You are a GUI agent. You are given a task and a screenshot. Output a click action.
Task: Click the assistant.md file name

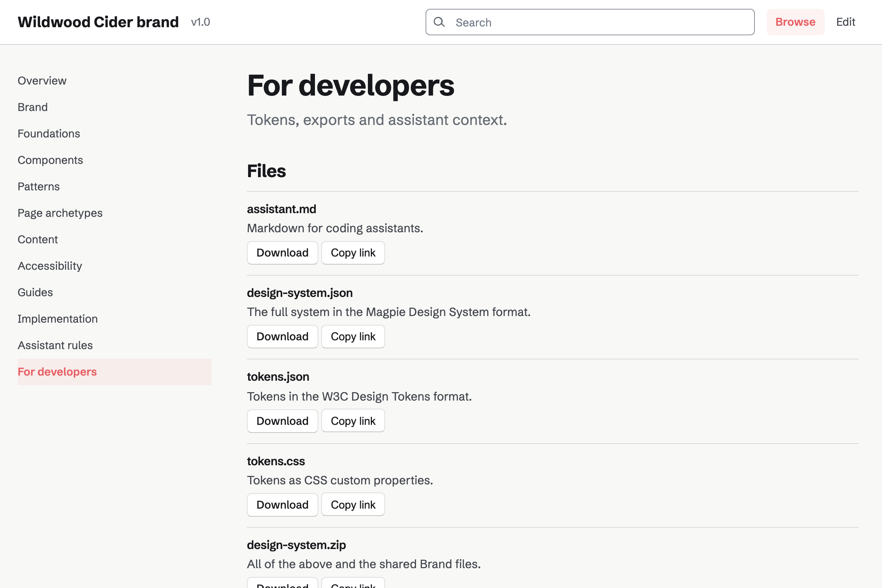[282, 209]
